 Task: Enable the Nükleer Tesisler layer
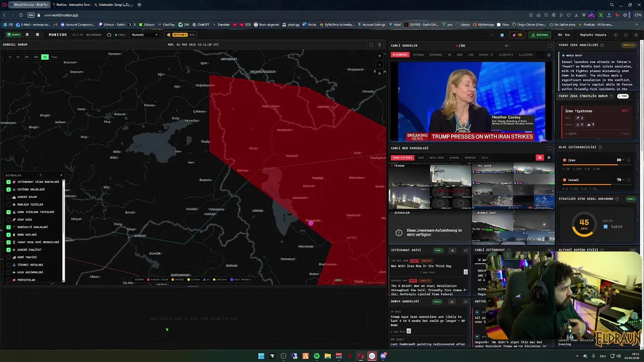(9, 205)
